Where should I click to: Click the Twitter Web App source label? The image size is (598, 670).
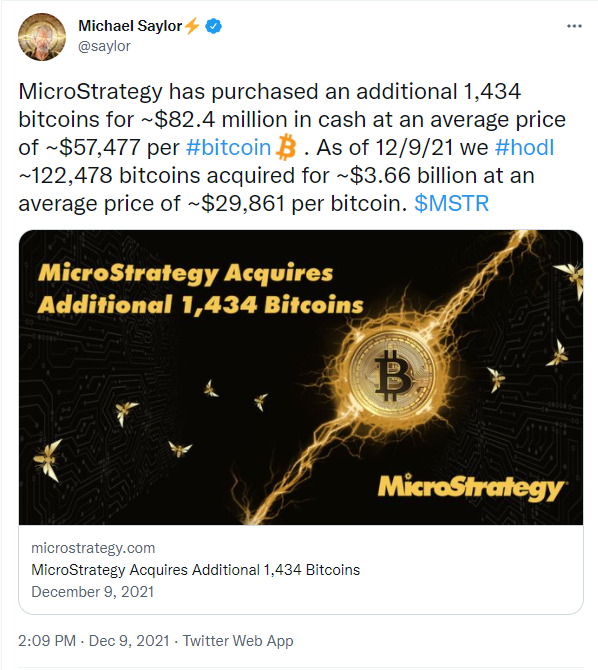(x=238, y=641)
